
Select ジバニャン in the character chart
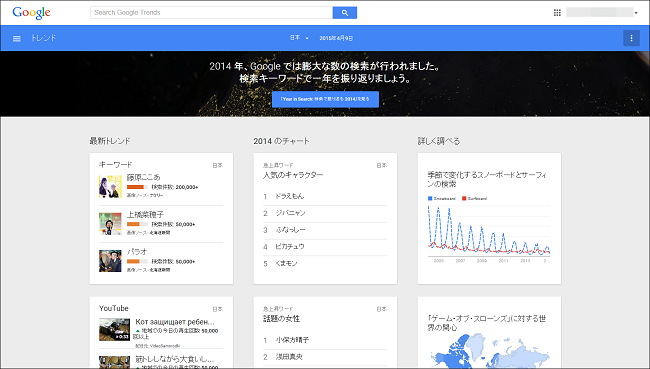[290, 213]
